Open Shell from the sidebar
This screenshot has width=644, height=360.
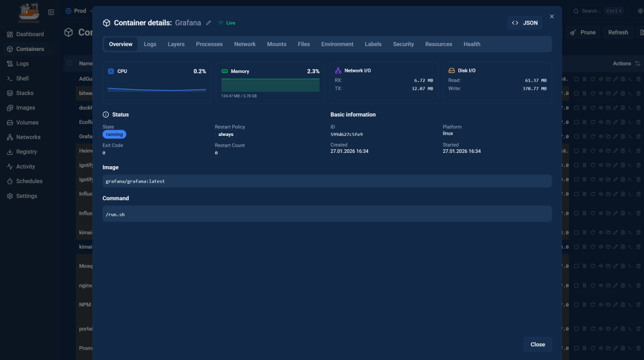click(x=22, y=79)
